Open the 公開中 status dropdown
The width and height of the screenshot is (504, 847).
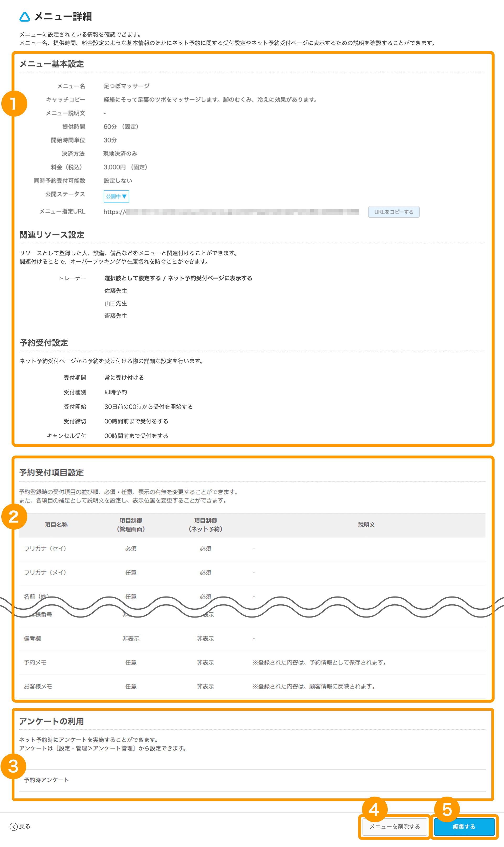[x=116, y=196]
